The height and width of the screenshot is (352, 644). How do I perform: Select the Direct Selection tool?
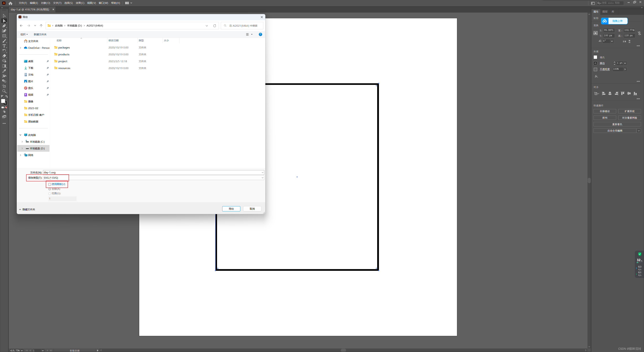click(4, 21)
